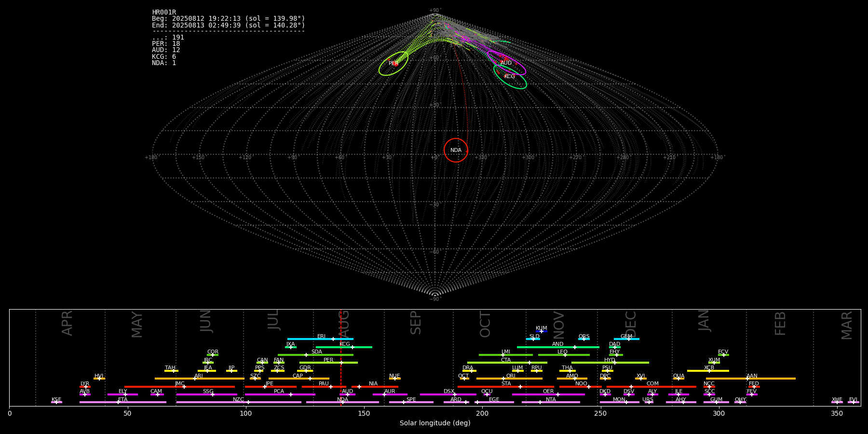Click the +270° longitude label on the sky map

coord(575,158)
